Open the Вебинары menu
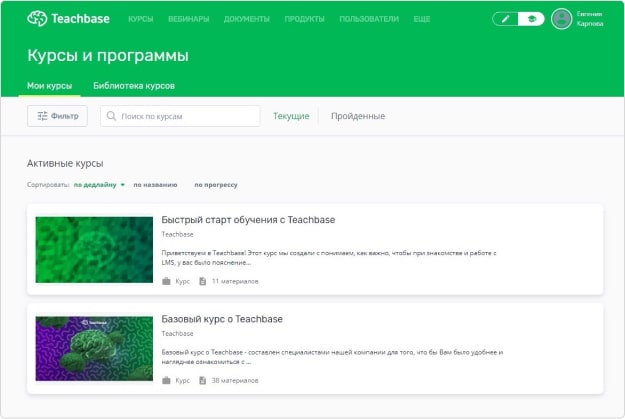 189,19
